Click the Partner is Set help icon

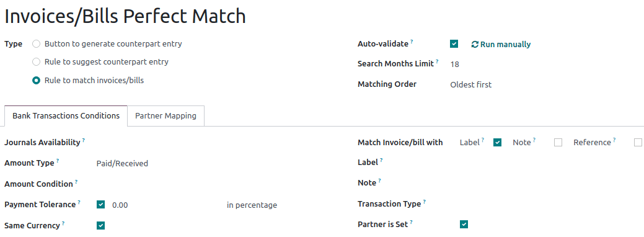[411, 223]
